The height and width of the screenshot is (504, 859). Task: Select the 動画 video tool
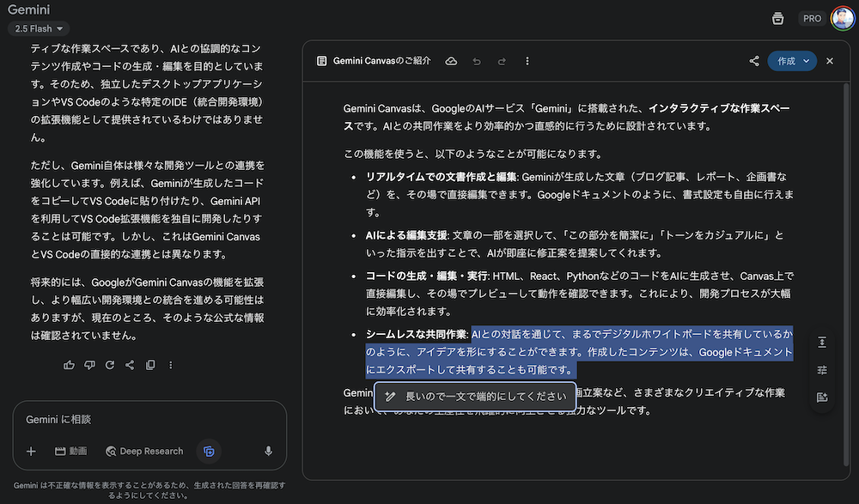tap(70, 452)
